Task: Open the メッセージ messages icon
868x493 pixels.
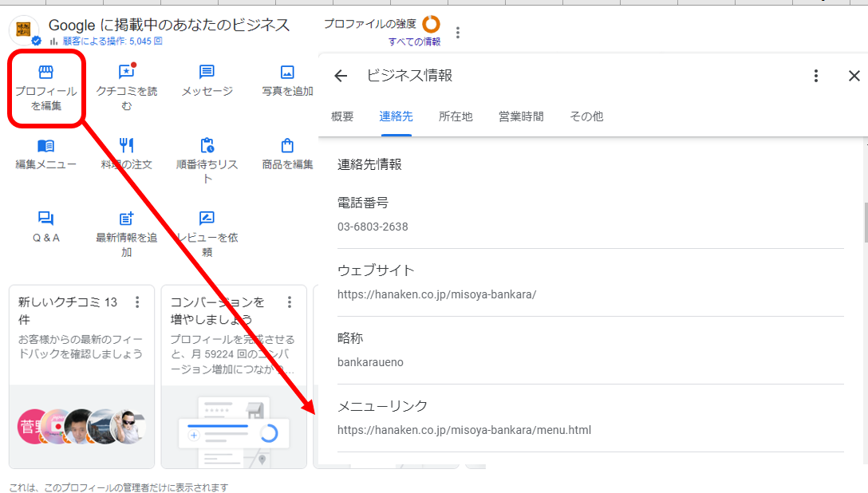Action: 207,72
